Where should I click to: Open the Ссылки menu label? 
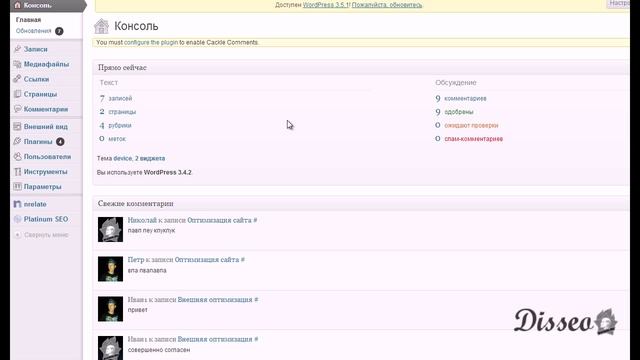tap(36, 79)
